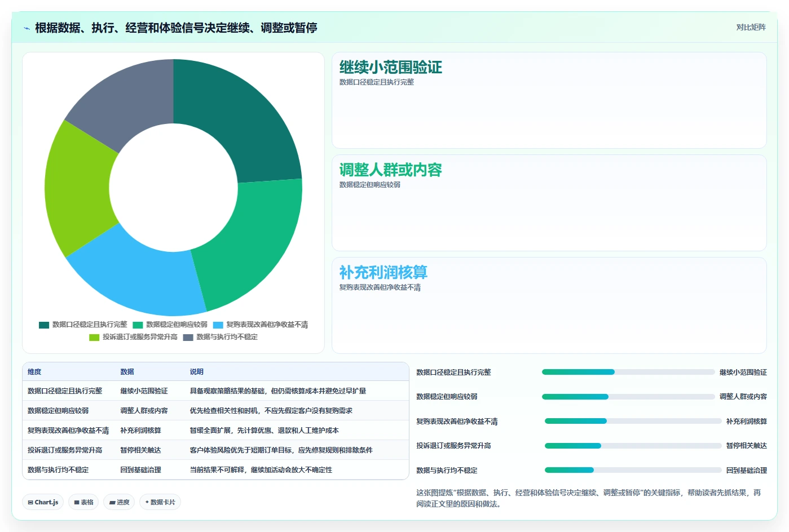789x532 pixels.
Task: Click description 具备观察策略结果的基础
Action: coord(227,391)
